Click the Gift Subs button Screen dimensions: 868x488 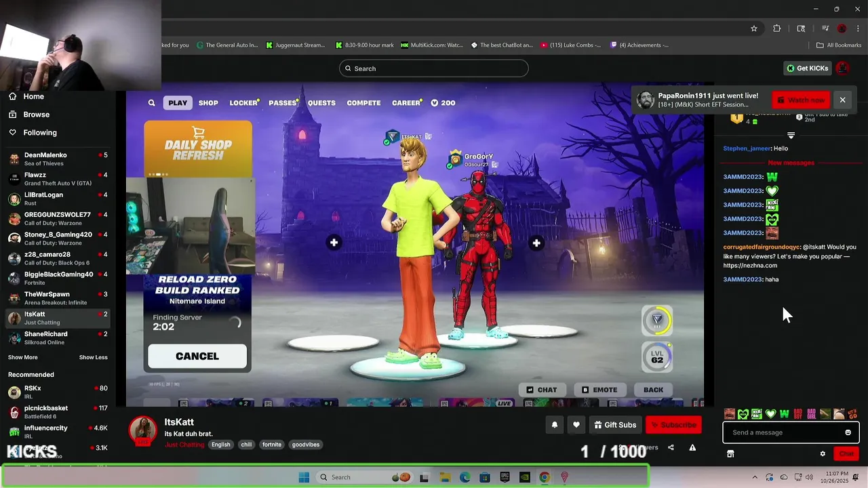[x=616, y=425]
